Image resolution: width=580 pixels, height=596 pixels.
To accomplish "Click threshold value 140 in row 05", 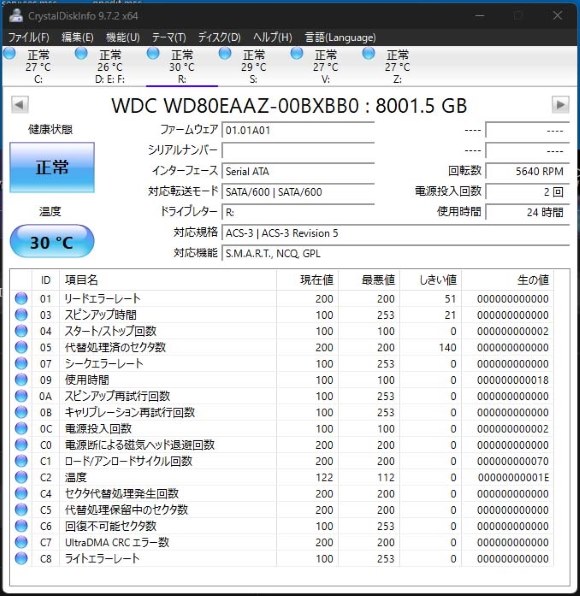I will pos(447,347).
